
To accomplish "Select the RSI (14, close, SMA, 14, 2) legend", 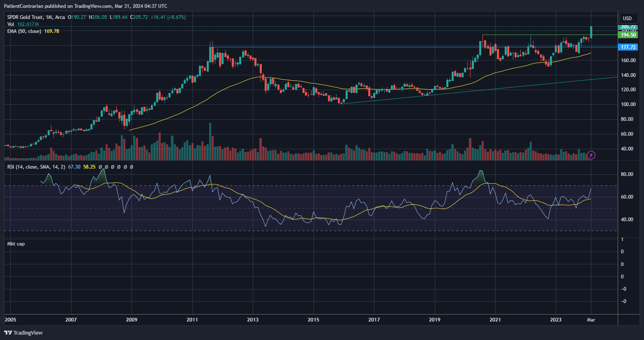I will point(36,167).
